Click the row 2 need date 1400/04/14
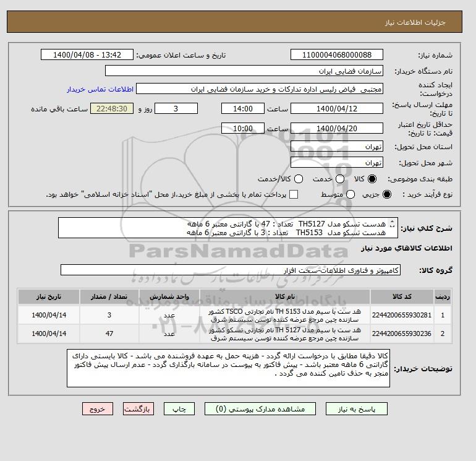This screenshot has width=476, height=461. tap(49, 334)
